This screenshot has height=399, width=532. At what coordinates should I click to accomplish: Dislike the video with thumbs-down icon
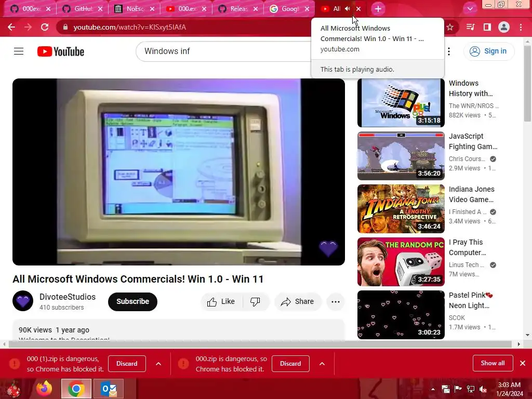[255, 302]
